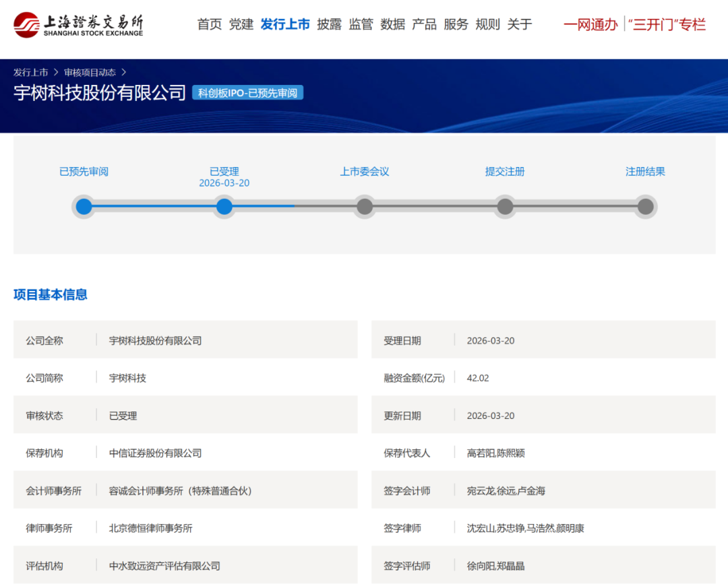The image size is (728, 586).
Task: Select the 上市委会议 step marker
Action: [x=365, y=206]
